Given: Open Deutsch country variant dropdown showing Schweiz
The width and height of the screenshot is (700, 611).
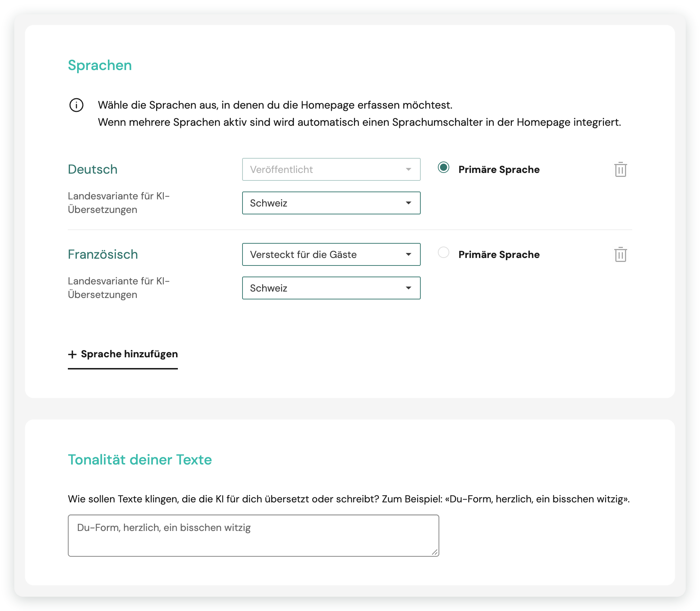Looking at the screenshot, I should click(331, 203).
